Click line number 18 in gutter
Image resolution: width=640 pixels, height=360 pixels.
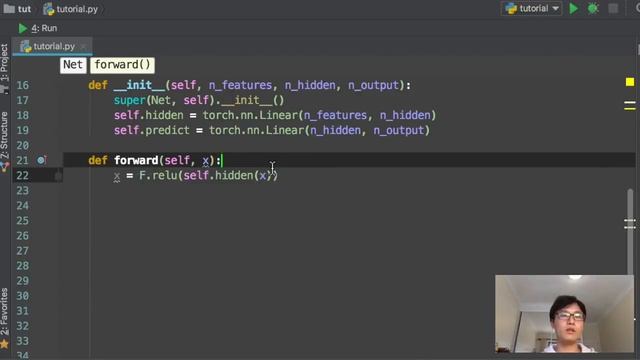tap(22, 116)
